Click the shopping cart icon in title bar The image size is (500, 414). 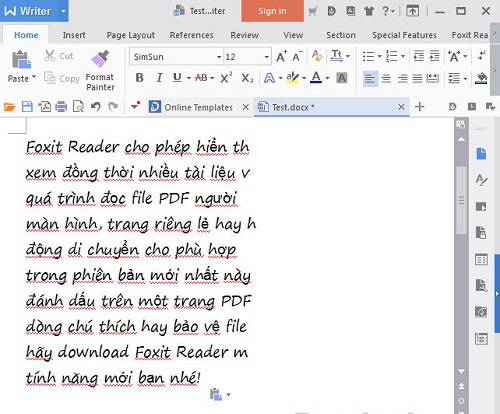[x=312, y=11]
